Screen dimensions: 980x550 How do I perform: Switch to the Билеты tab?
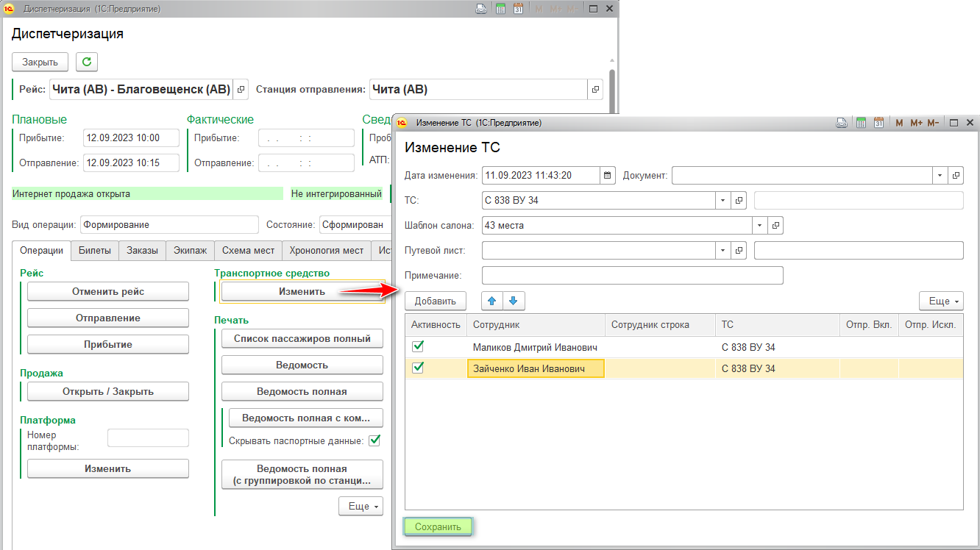pyautogui.click(x=94, y=251)
